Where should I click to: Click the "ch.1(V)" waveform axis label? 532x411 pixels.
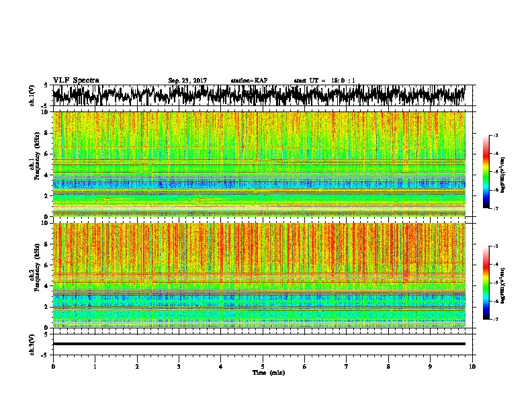coord(32,95)
